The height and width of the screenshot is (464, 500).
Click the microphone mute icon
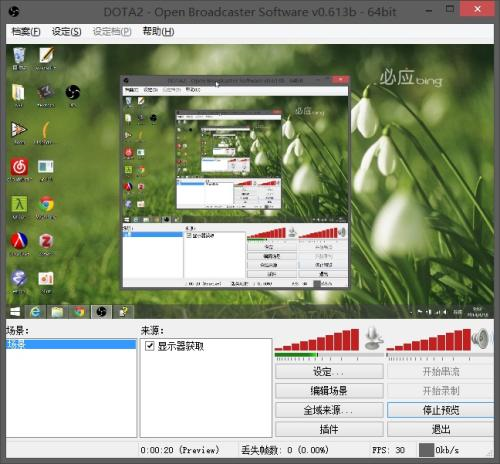[x=373, y=338]
